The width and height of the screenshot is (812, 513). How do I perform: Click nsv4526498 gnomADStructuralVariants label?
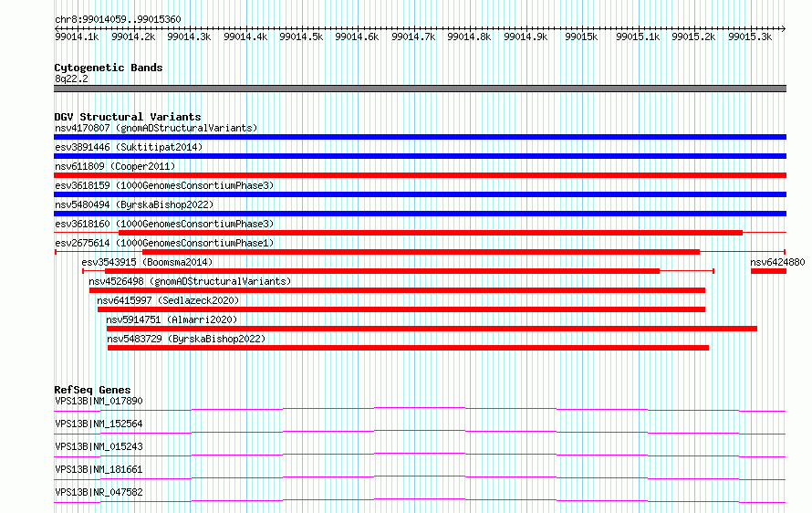click(x=190, y=281)
